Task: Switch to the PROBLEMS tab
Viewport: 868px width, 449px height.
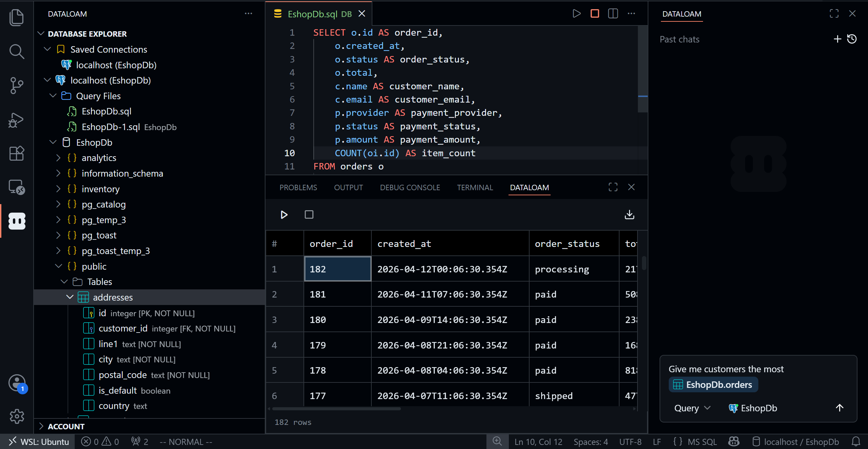Action: click(298, 187)
